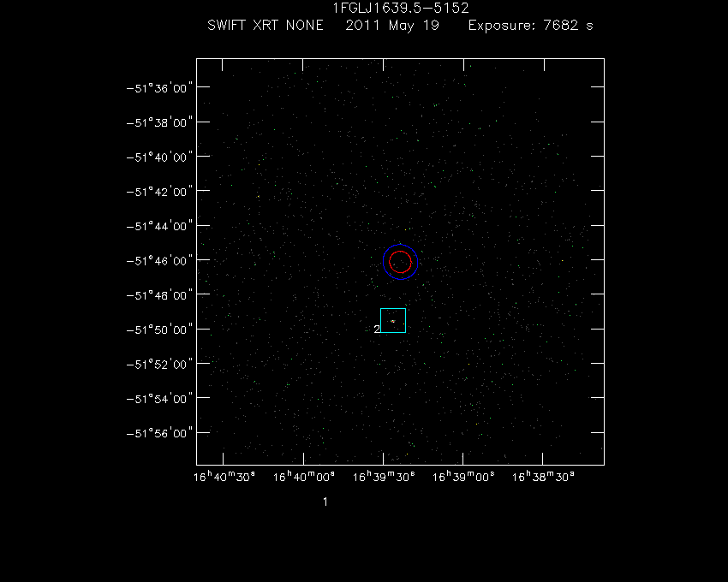Image resolution: width=728 pixels, height=582 pixels.
Task: Click the declination label -51°50'00"
Action: pyautogui.click(x=159, y=330)
